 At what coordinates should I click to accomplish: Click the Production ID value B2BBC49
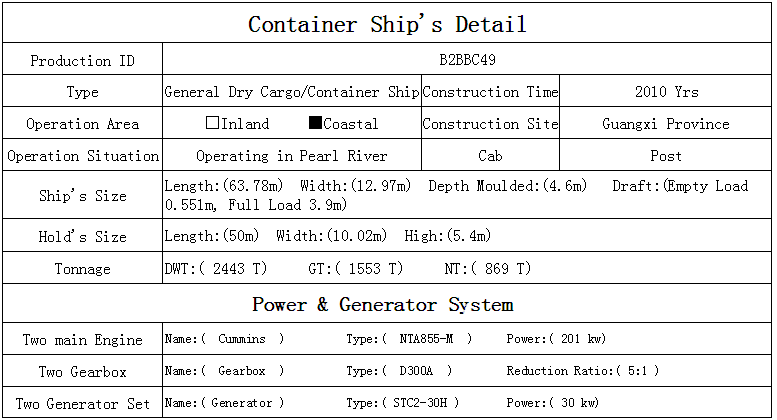[x=467, y=60]
